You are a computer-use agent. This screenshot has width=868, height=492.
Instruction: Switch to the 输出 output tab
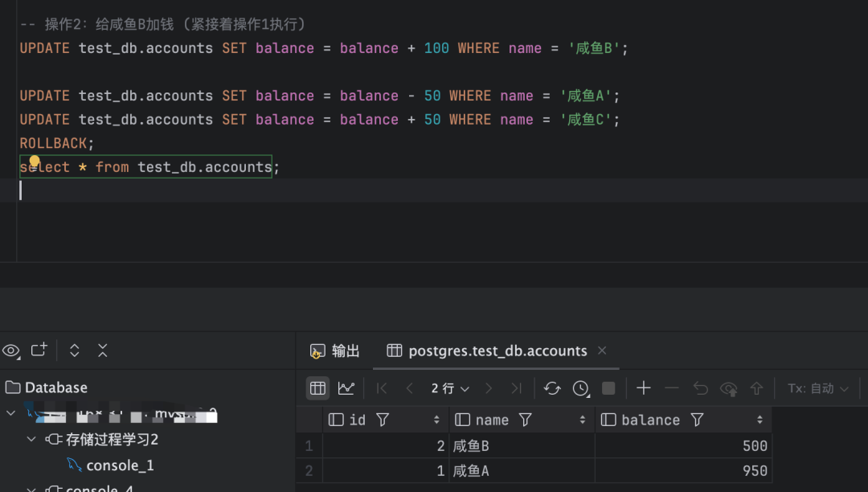(x=343, y=351)
